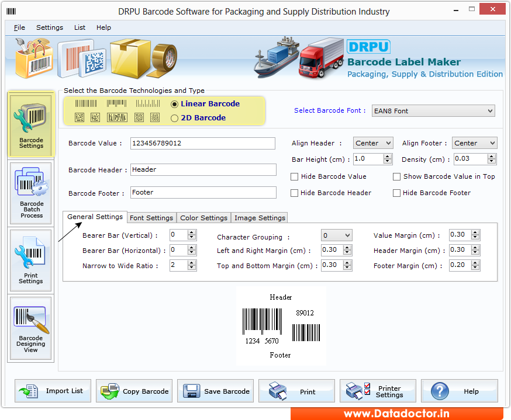Check Hide Barcode Header option
The image size is (511, 420).
(x=294, y=193)
